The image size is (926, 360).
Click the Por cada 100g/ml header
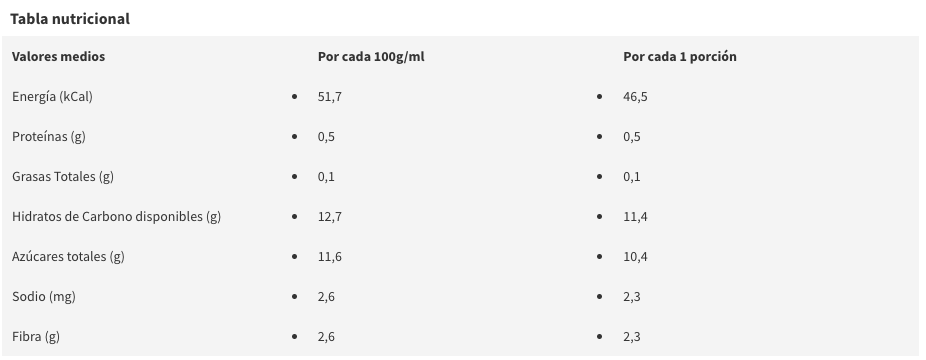point(371,57)
